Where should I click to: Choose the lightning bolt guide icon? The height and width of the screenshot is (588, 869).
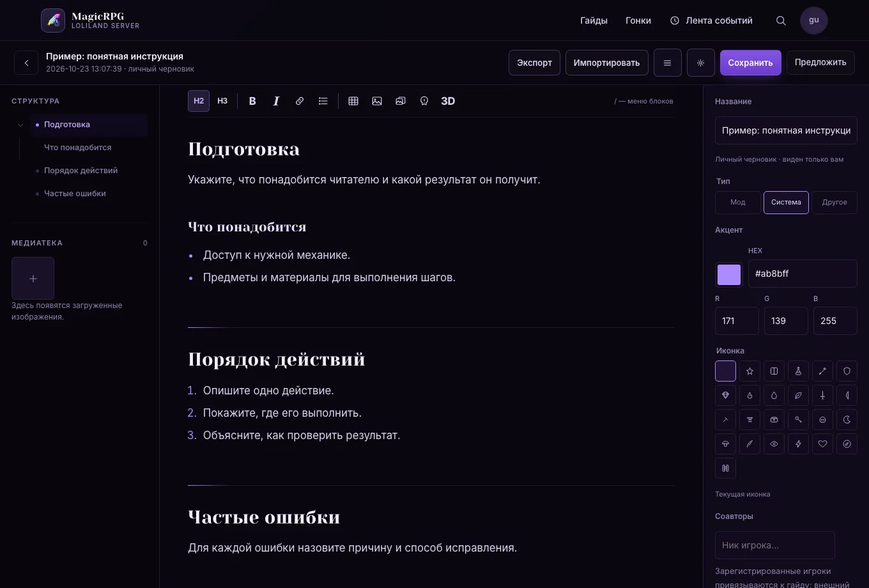[x=798, y=444]
